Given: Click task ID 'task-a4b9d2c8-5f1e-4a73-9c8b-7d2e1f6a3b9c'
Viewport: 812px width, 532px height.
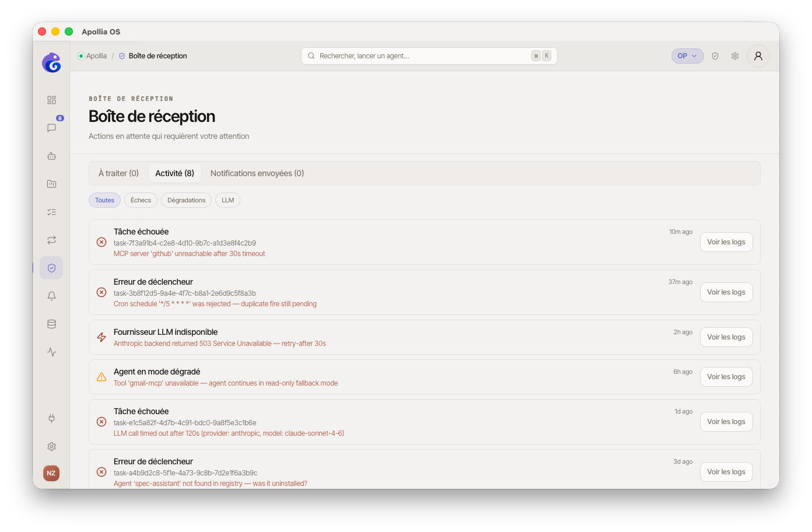Looking at the screenshot, I should pyautogui.click(x=185, y=473).
